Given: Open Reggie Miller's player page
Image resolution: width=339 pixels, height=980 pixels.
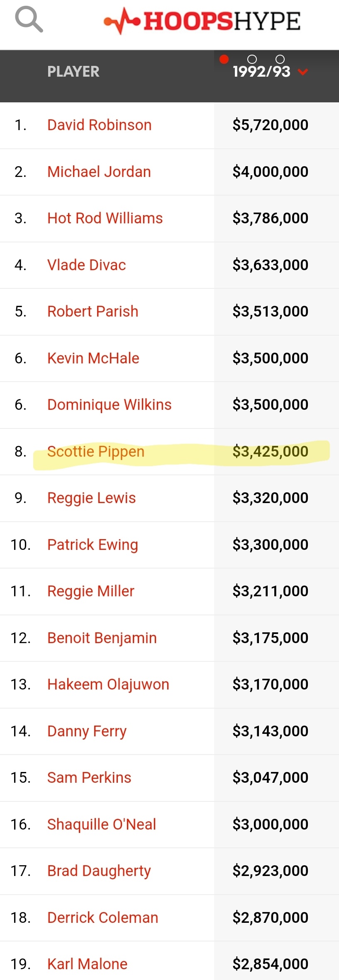Looking at the screenshot, I should 91,591.
